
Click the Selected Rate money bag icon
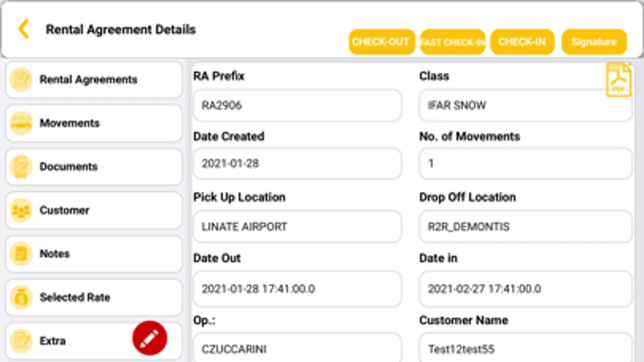pyautogui.click(x=21, y=298)
